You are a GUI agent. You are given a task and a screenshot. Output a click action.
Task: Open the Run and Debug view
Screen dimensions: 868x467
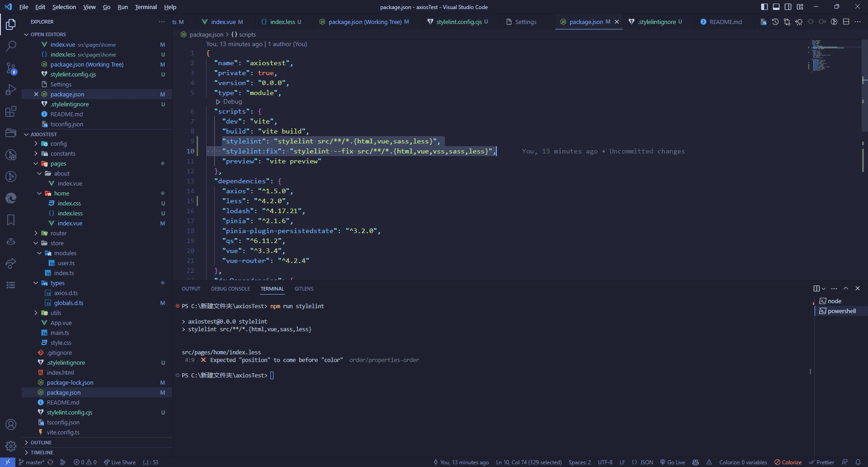[x=11, y=90]
